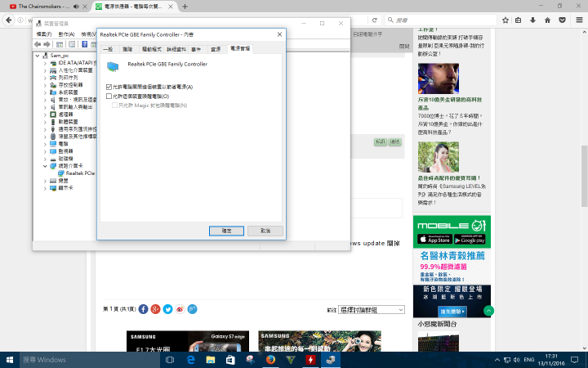
Task: Go to the Firefox home page icon
Action: (x=547, y=20)
